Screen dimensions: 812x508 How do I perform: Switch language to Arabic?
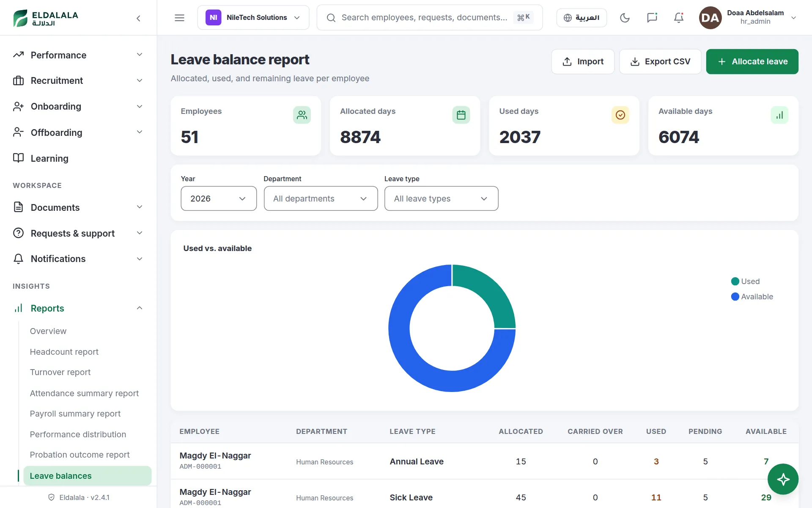[582, 18]
